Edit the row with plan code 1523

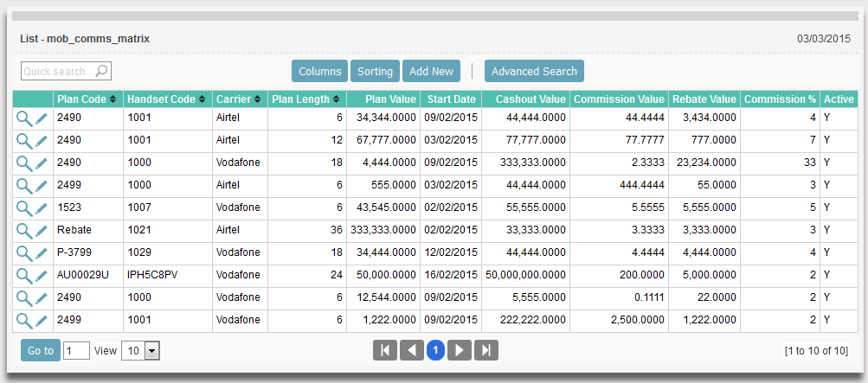coord(42,208)
